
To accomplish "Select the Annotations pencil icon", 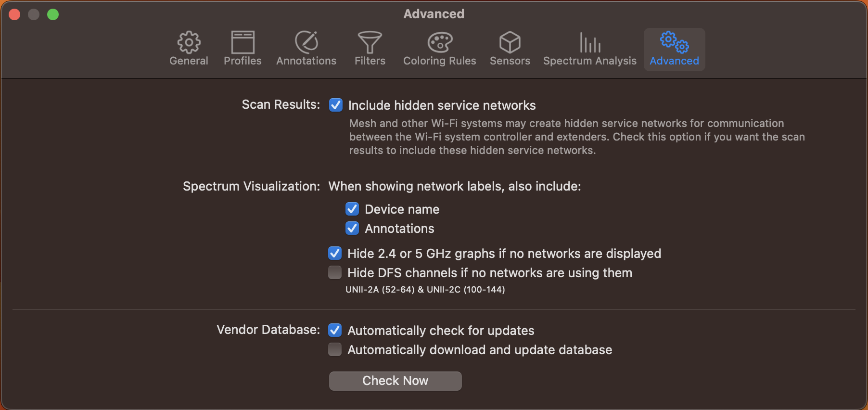I will coord(306,42).
